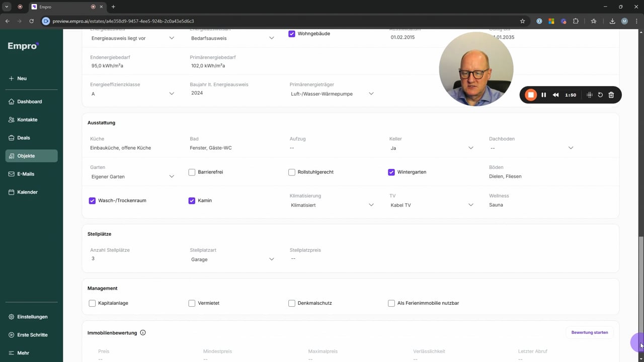
Task: Click the Kontakte people icon
Action: coord(12,120)
